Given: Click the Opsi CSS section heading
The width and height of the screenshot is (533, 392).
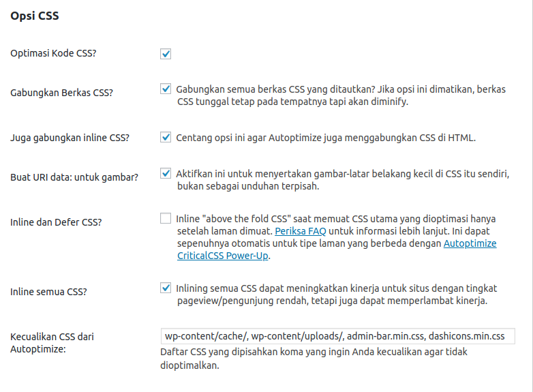Looking at the screenshot, I should tap(35, 16).
